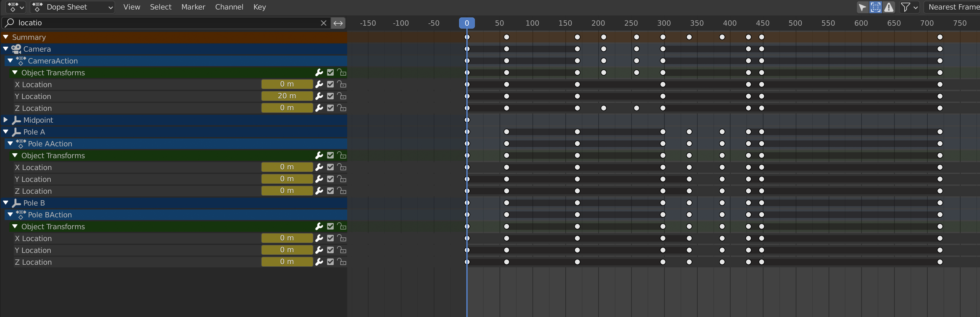Open the Select menu
Viewport: 980px width, 317px height.
coord(161,7)
